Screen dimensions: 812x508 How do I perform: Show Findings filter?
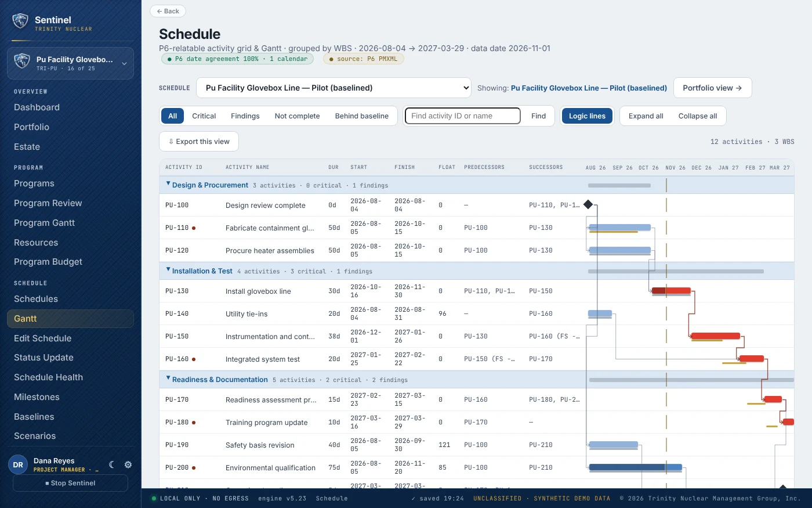[245, 116]
